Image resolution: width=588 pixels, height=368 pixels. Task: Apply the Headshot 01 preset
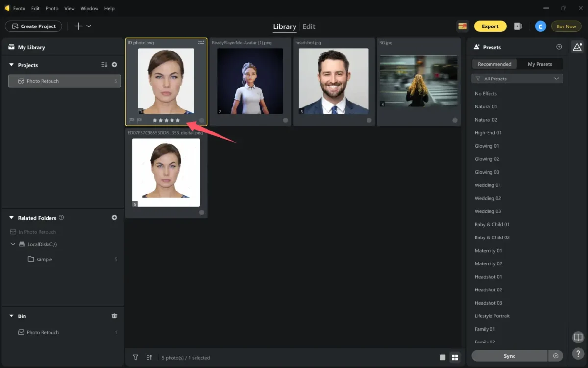click(489, 277)
